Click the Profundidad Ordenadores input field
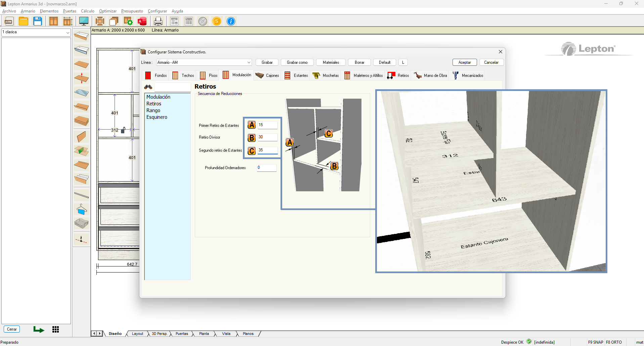This screenshot has width=644, height=346. [267, 168]
